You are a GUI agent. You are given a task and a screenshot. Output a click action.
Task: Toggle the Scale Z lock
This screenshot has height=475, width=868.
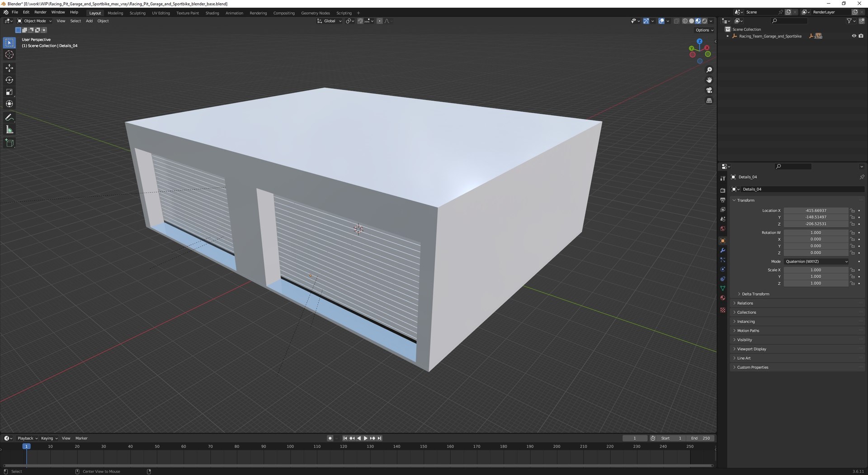[853, 284]
